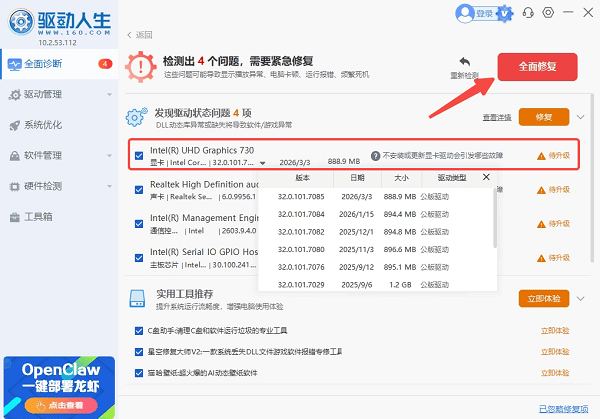Click the 系统优化 rocket icon
The image size is (600, 419).
(15, 125)
